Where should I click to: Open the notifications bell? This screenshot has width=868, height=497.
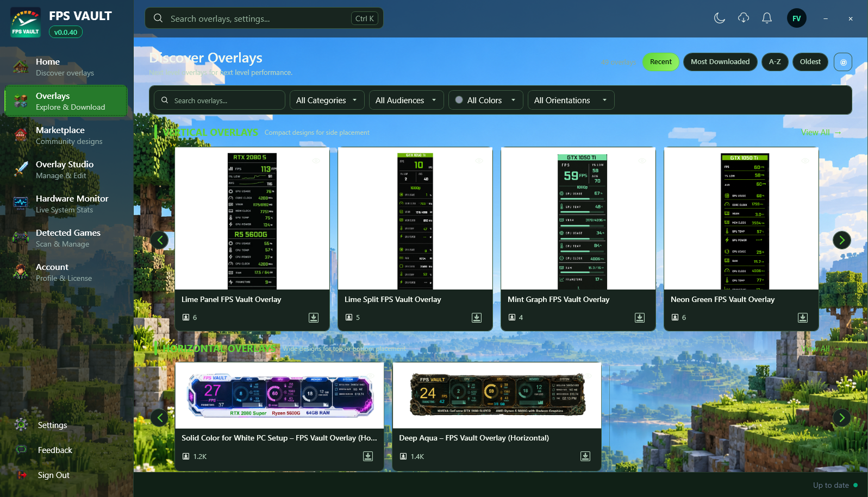[x=767, y=18]
